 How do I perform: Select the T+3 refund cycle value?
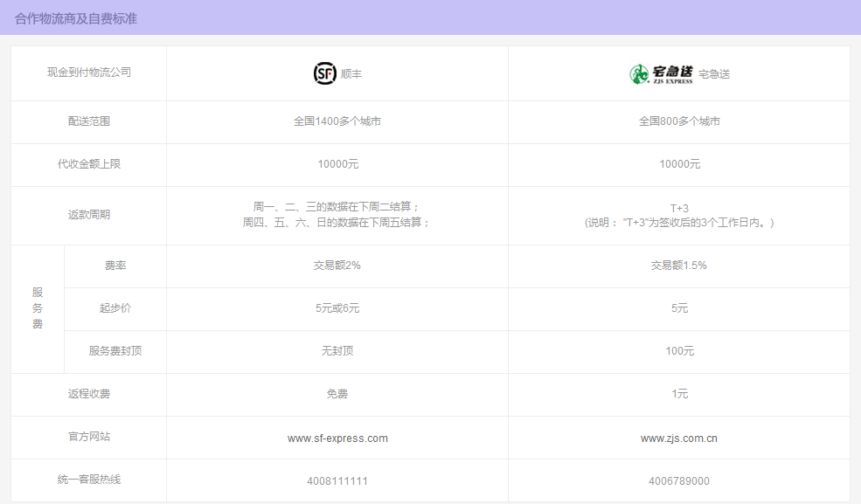[679, 209]
